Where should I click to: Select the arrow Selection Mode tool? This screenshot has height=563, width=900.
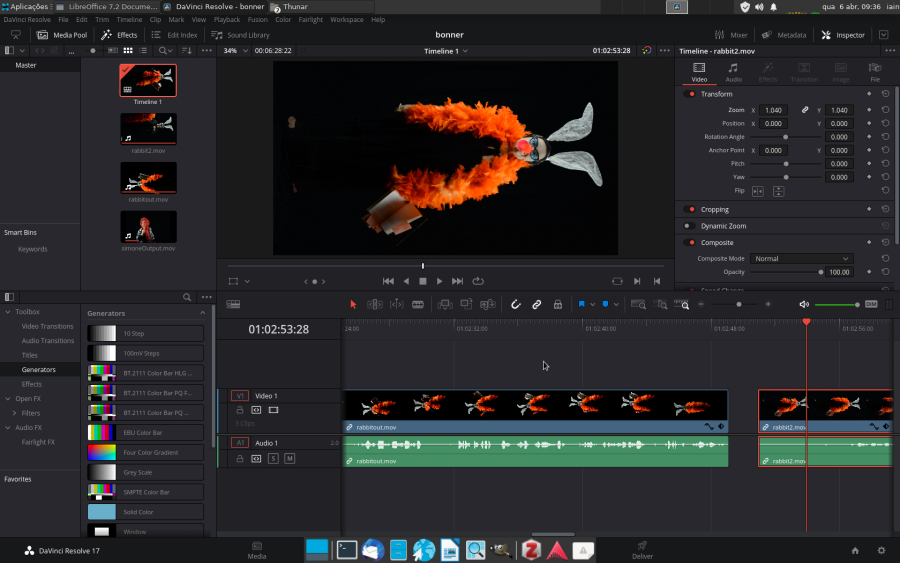[353, 304]
